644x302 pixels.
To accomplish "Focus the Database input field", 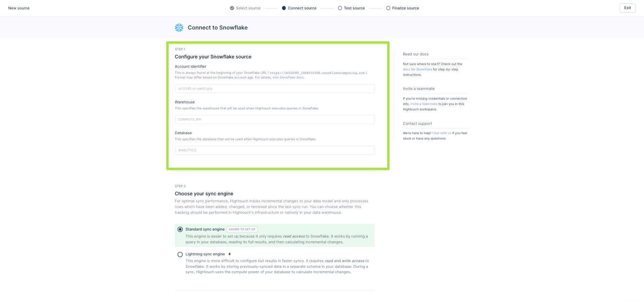I will tap(275, 150).
